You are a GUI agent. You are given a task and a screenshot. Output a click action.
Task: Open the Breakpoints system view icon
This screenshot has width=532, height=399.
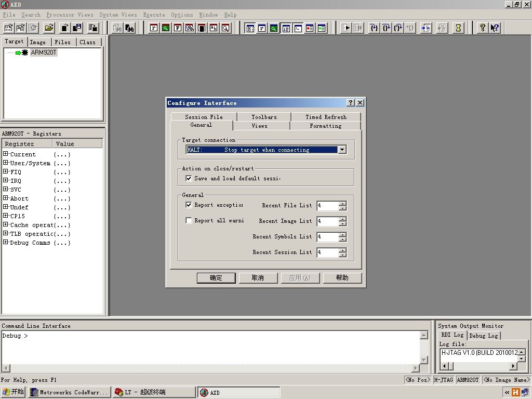(x=310, y=28)
